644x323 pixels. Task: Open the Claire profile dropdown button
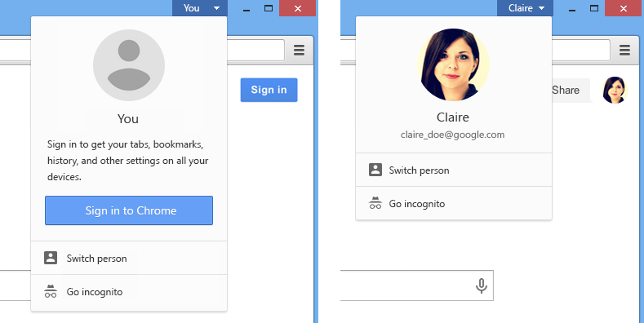525,8
